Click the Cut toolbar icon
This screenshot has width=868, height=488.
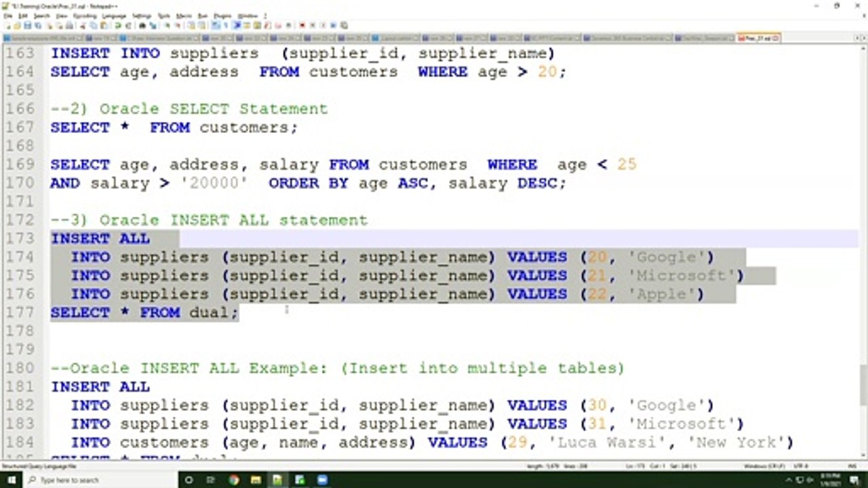pos(82,25)
